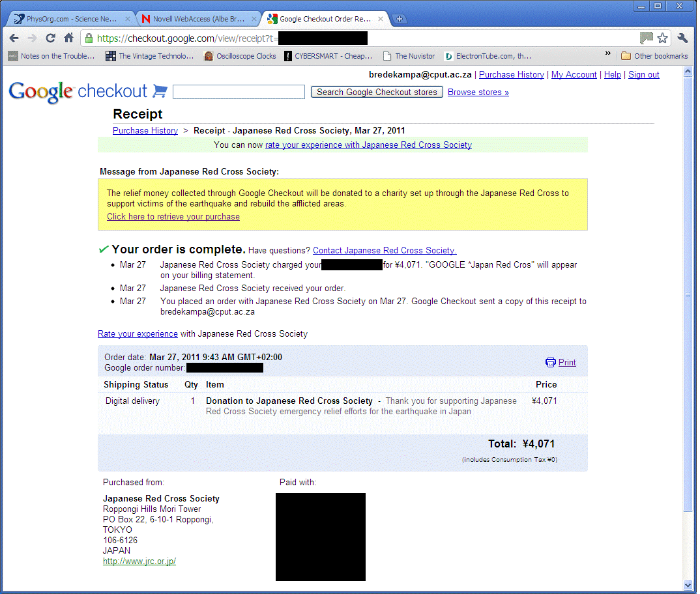700x594 pixels.
Task: Open a new tab with plus button
Action: [400, 19]
